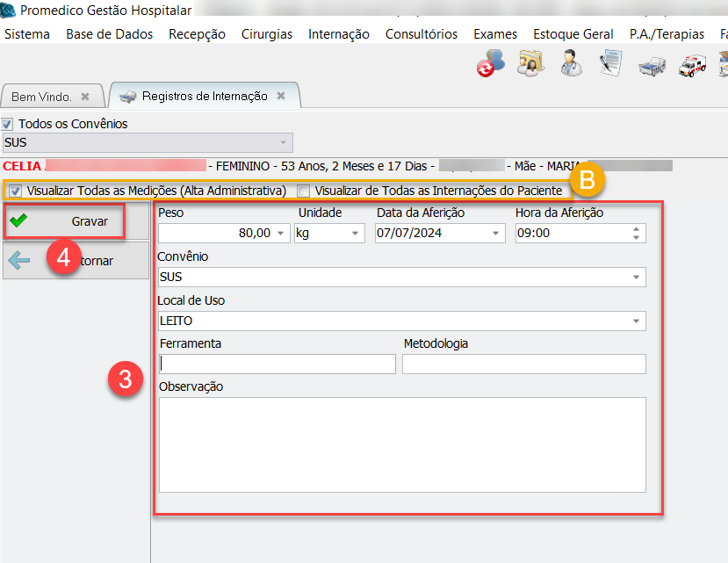Switch to the Bem Vindo tab

[x=41, y=97]
